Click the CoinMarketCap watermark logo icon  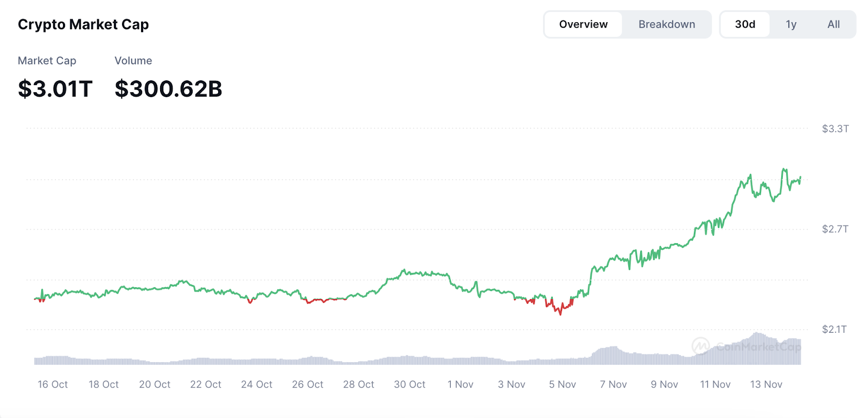[x=701, y=346]
